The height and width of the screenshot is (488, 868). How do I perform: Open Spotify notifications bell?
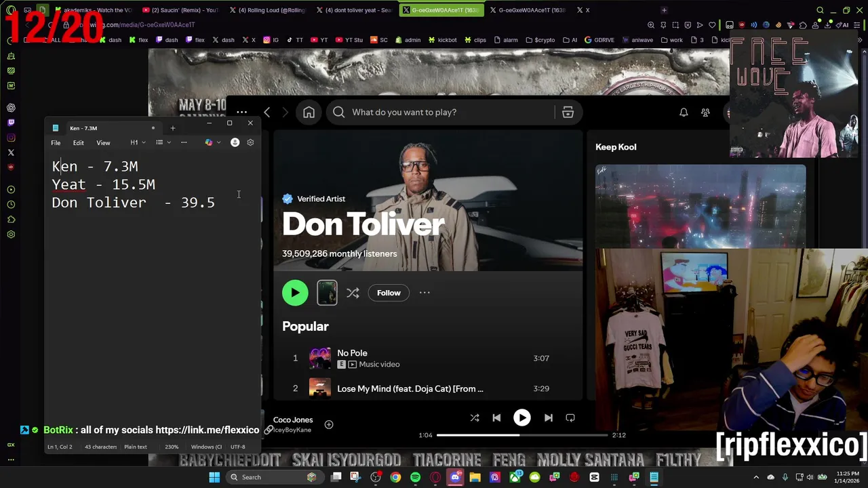pos(684,113)
